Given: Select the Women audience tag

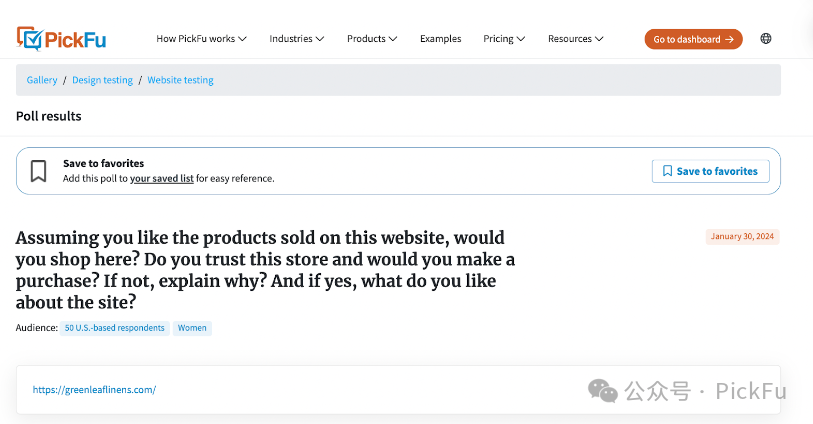Looking at the screenshot, I should click(192, 328).
